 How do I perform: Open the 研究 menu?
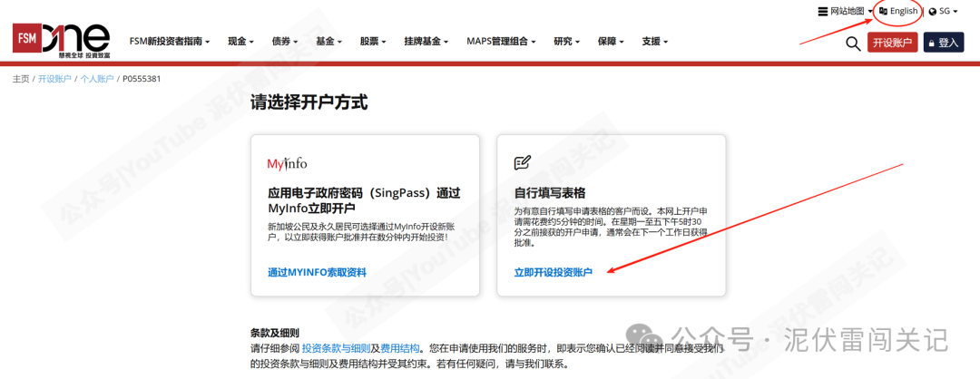567,41
